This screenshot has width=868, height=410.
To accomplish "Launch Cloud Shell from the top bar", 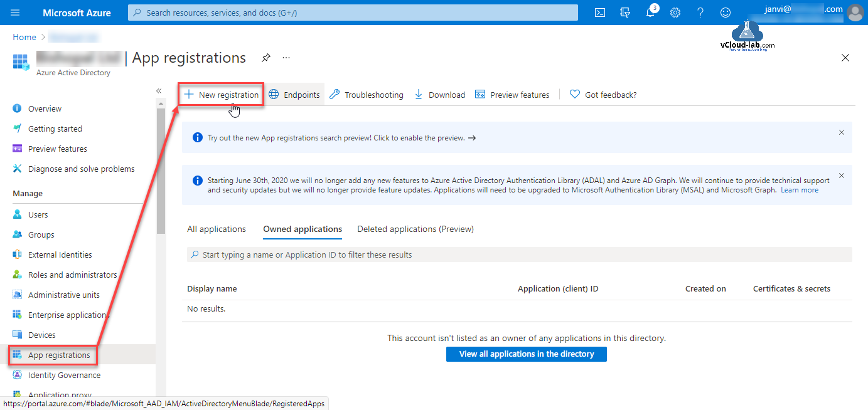I will [x=600, y=13].
